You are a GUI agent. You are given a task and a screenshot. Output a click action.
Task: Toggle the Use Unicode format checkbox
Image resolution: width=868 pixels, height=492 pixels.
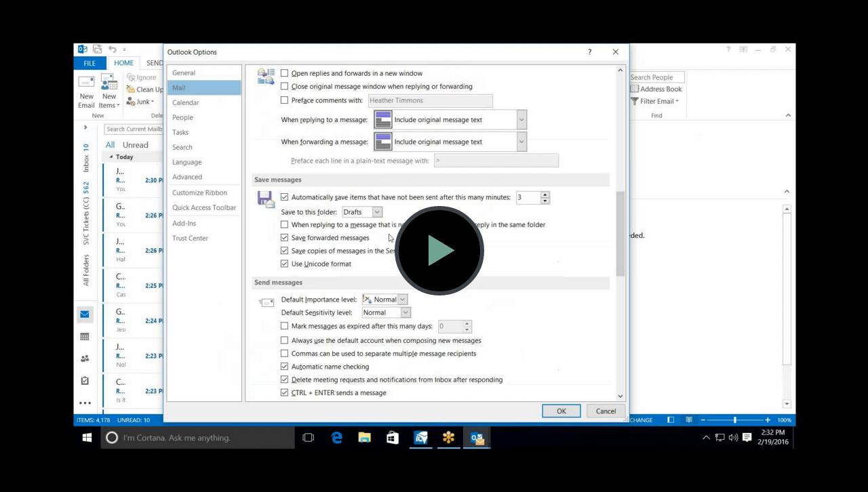pyautogui.click(x=285, y=264)
